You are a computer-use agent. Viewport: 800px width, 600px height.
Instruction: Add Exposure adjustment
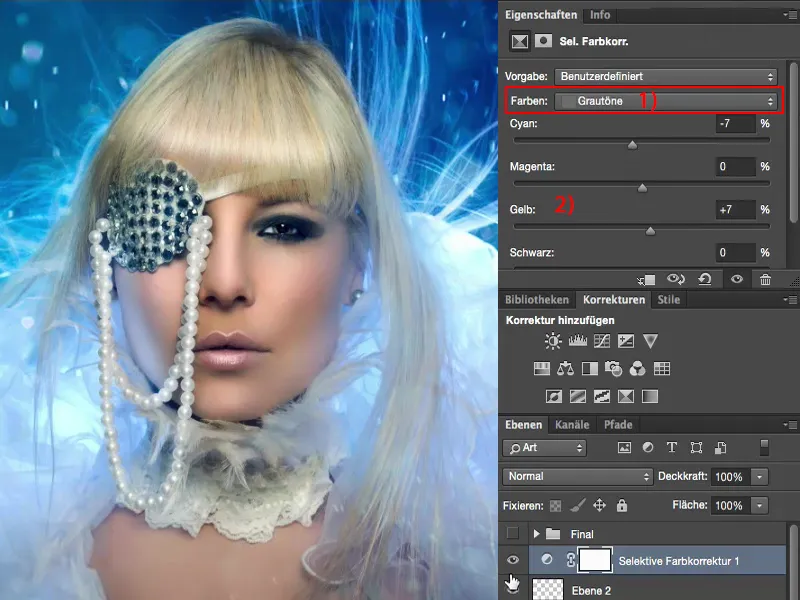click(626, 341)
